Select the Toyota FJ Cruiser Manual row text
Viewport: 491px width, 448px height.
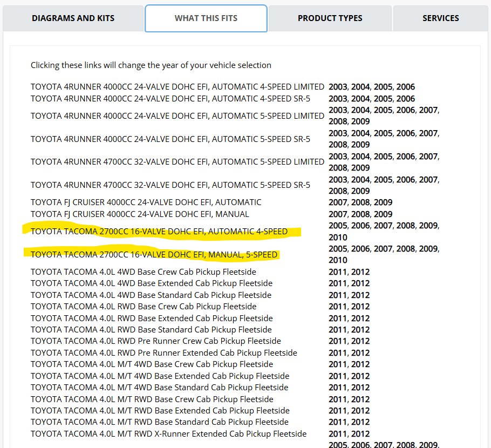pos(140,214)
